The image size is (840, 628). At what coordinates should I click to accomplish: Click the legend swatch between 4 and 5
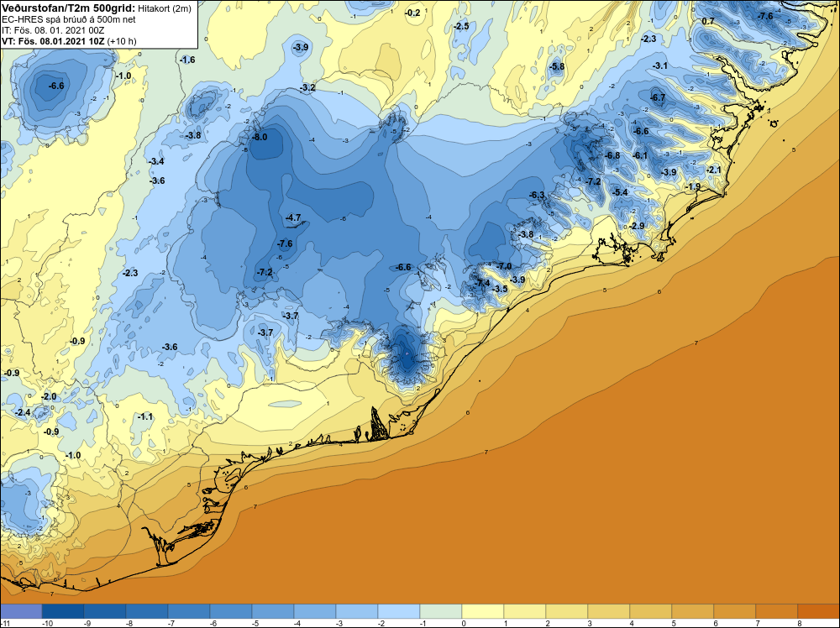[651, 611]
